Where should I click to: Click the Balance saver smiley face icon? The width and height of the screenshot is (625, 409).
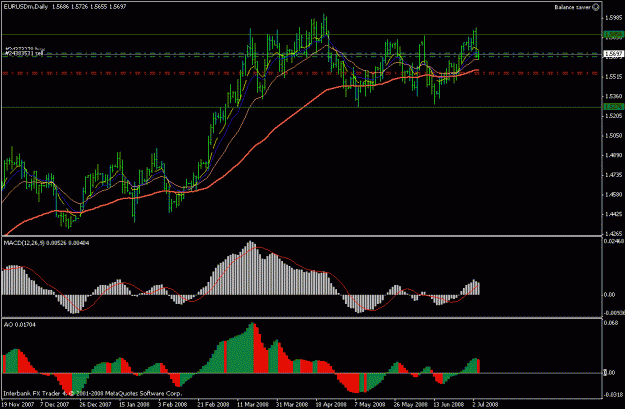pyautogui.click(x=596, y=7)
